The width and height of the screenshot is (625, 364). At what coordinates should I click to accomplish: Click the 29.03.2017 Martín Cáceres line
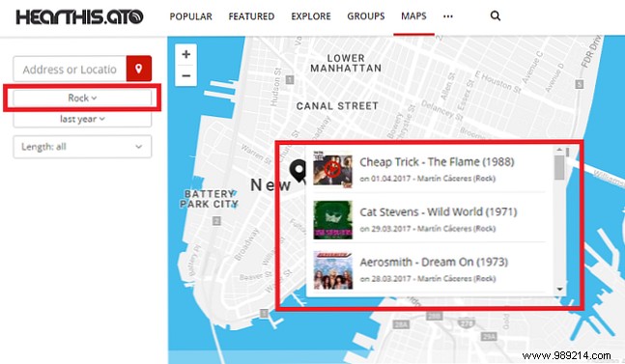click(x=427, y=229)
